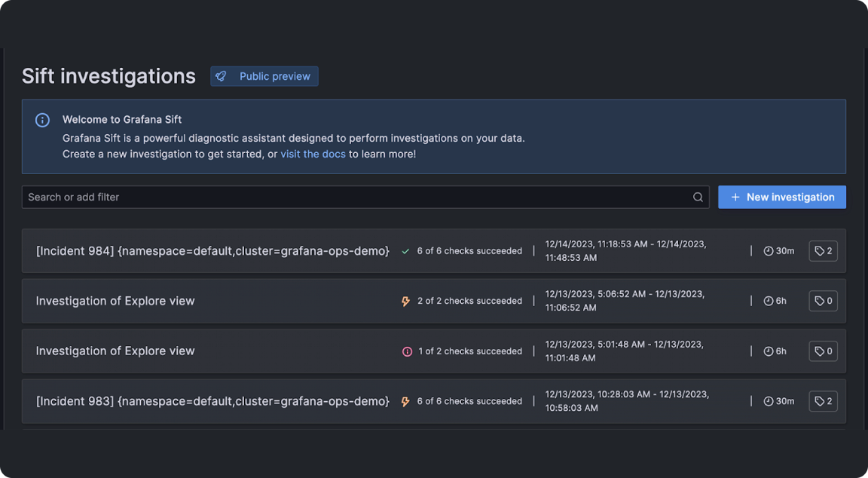
Task: Click the lightning bolt icon on Incident 983
Action: [406, 402]
